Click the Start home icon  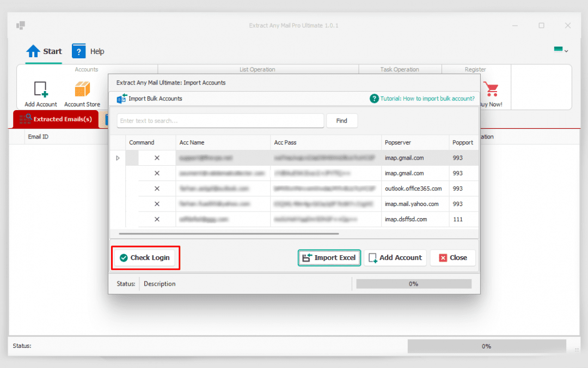[33, 51]
